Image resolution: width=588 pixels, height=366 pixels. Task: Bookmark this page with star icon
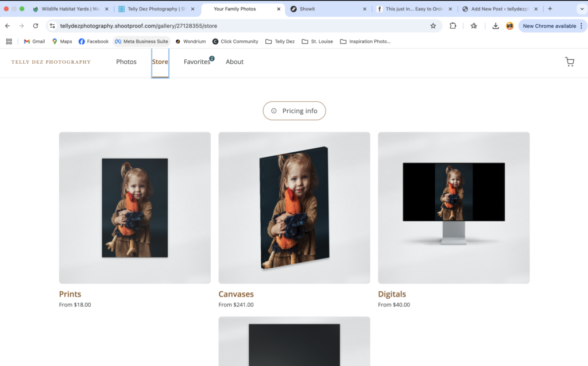point(433,26)
